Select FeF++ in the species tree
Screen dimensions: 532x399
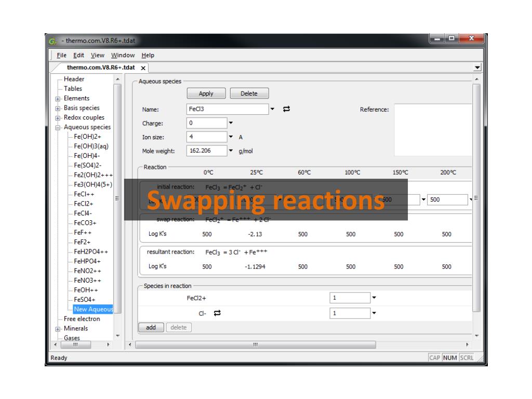click(x=83, y=232)
